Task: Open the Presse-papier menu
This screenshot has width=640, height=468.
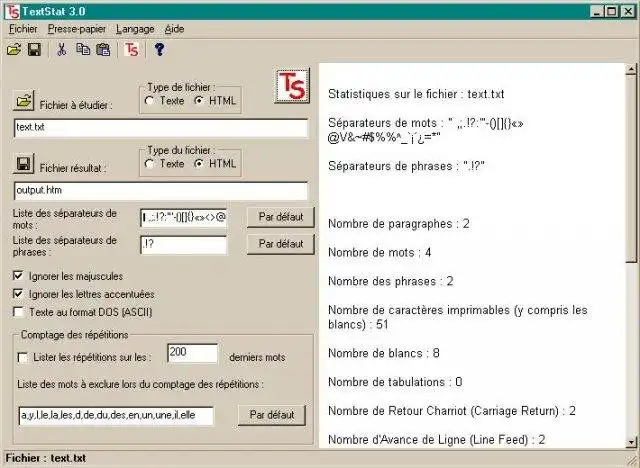Action: tap(77, 29)
